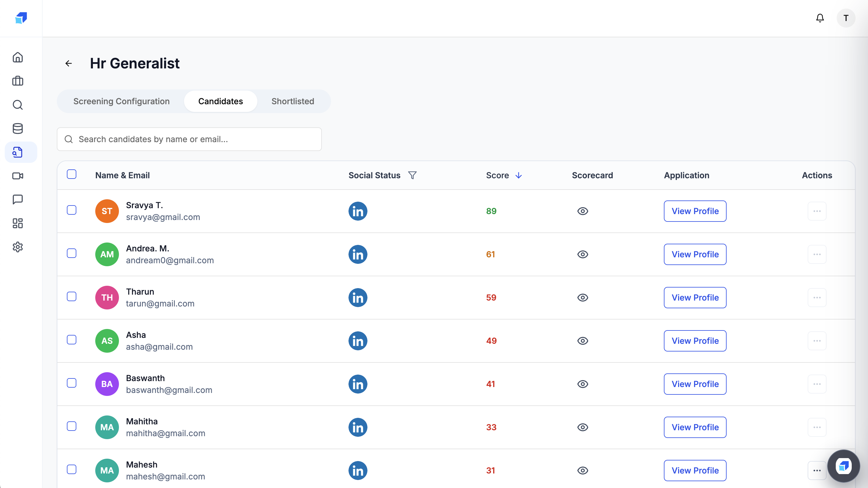Viewport: 868px width, 488px height.
Task: View Asha's scorecard eye icon
Action: (583, 341)
